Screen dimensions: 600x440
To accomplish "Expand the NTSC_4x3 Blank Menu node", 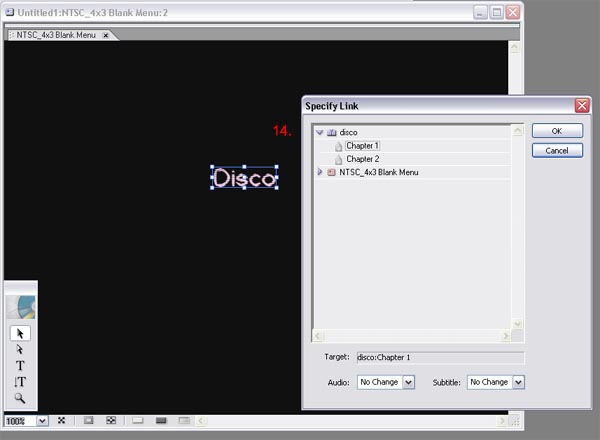I will (320, 172).
